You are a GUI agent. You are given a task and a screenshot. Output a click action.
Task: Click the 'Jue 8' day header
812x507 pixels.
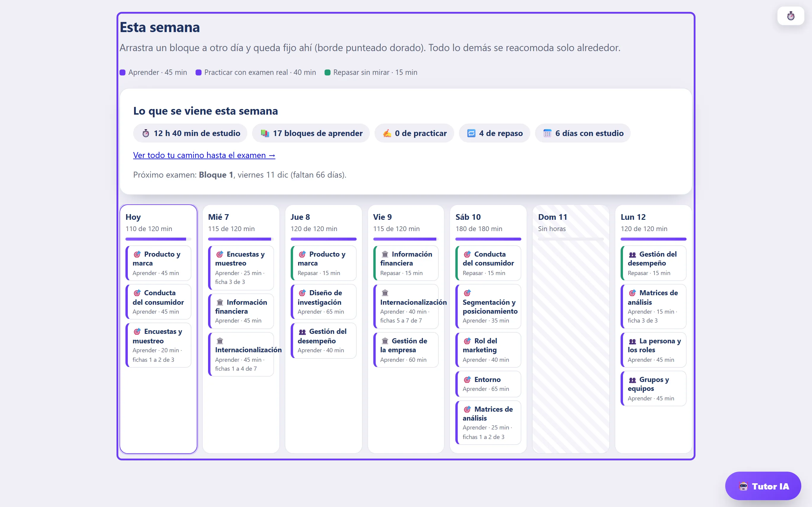click(300, 217)
